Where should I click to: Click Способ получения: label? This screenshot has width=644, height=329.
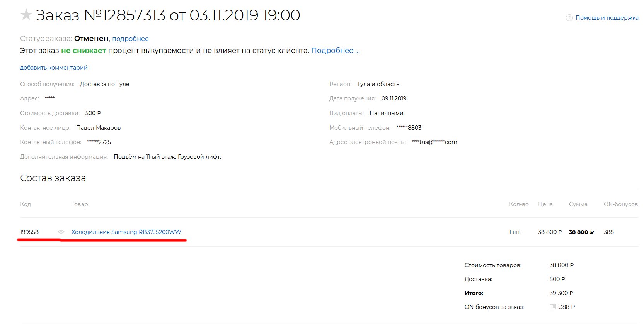pyautogui.click(x=47, y=84)
